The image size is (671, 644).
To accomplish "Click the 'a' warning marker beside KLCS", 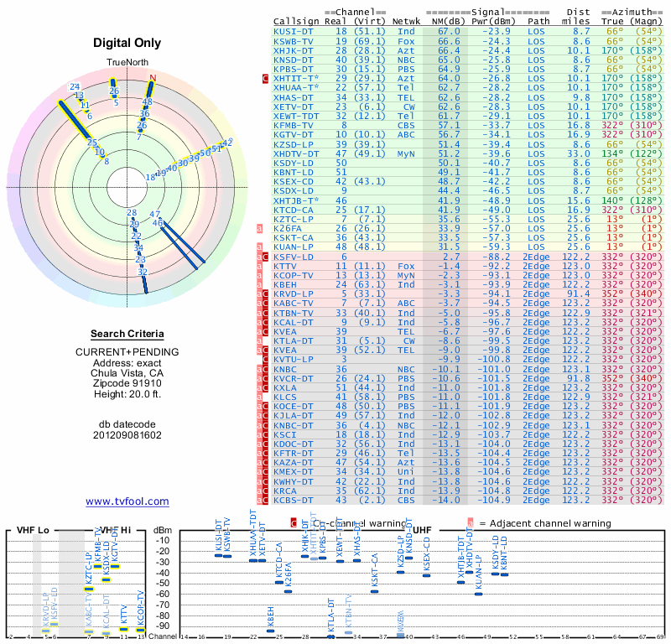I will (259, 397).
